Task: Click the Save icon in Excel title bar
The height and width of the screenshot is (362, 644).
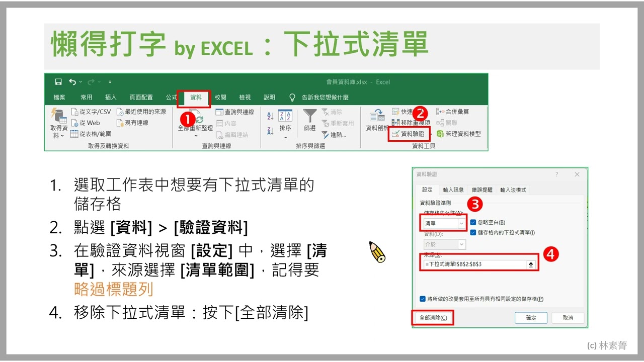Action: point(58,82)
